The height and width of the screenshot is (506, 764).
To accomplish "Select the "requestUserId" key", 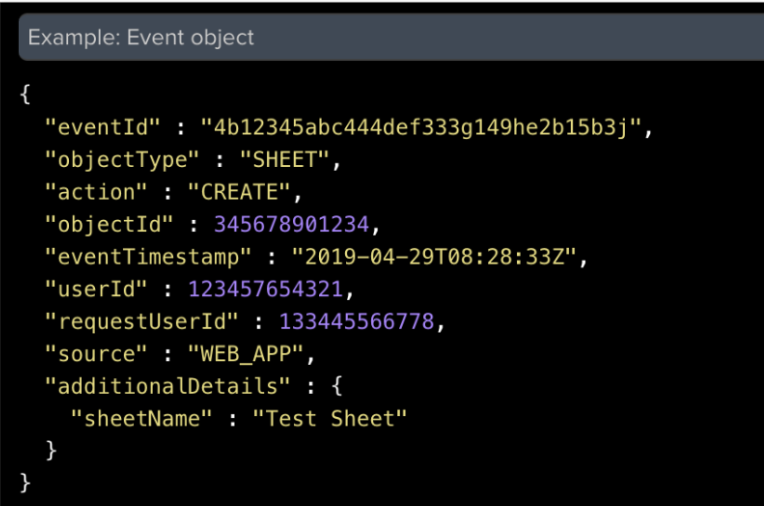I will tap(141, 322).
